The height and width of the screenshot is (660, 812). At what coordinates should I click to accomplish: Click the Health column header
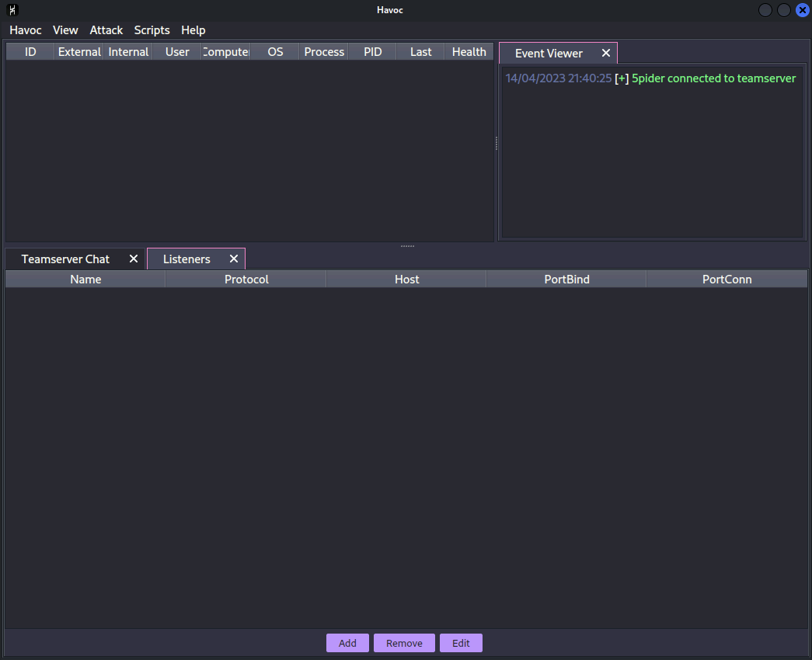pos(469,52)
